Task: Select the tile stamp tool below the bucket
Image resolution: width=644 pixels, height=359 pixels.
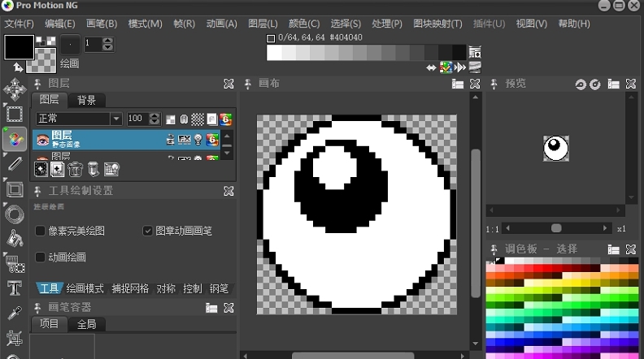Action: (x=15, y=264)
